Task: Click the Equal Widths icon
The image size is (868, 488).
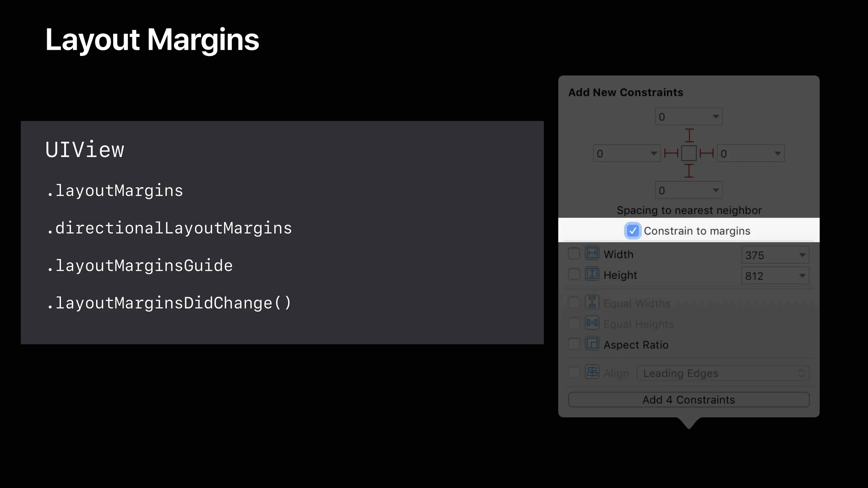Action: coord(592,302)
